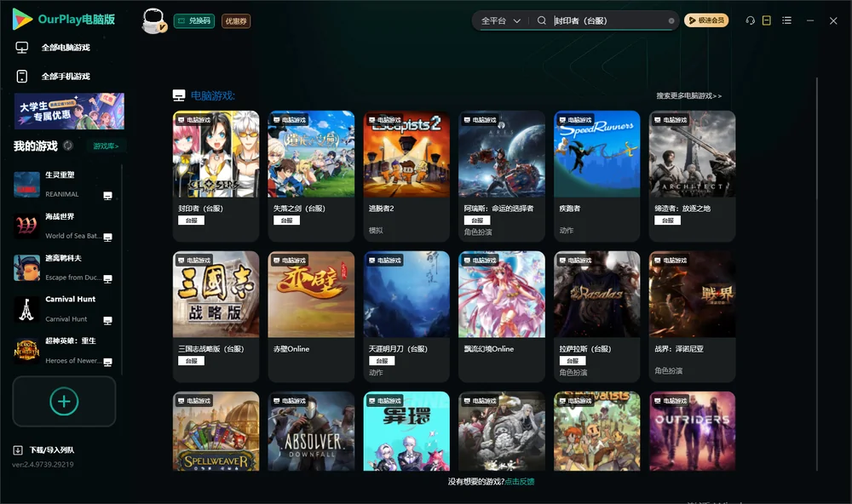Open the main menu list icon

tap(786, 20)
